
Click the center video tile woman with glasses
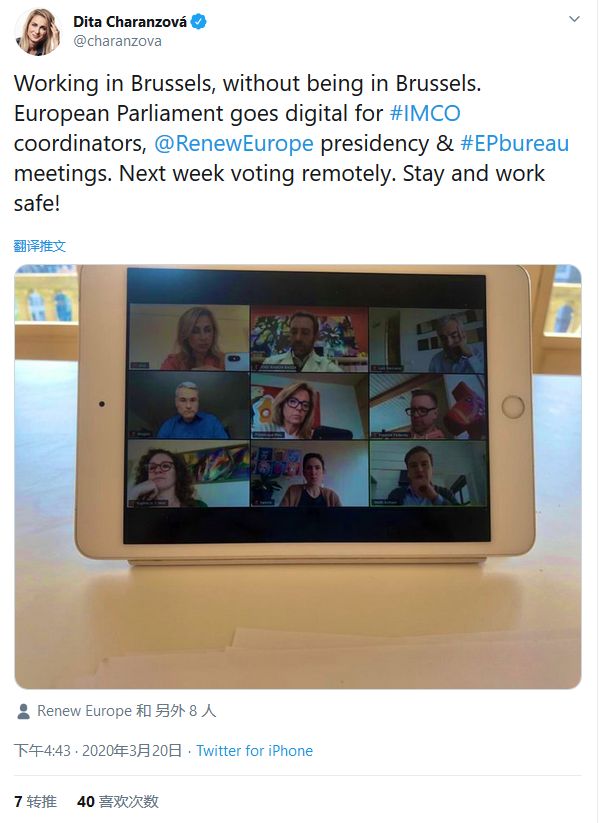(309, 406)
